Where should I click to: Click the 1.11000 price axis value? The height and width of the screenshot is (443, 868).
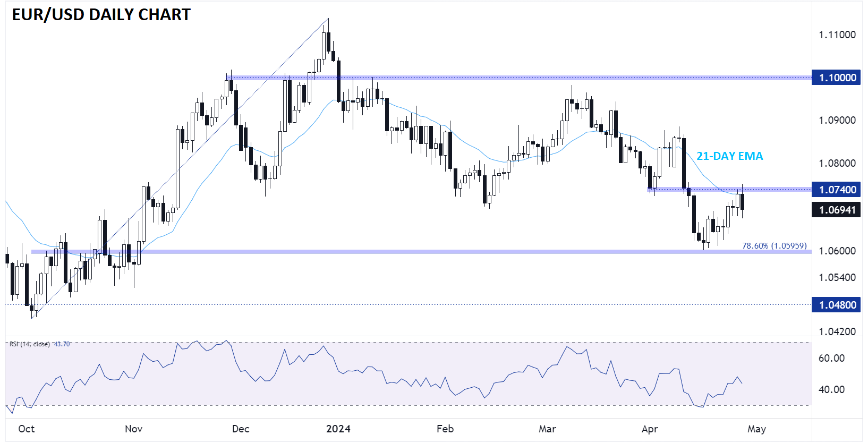[x=837, y=35]
